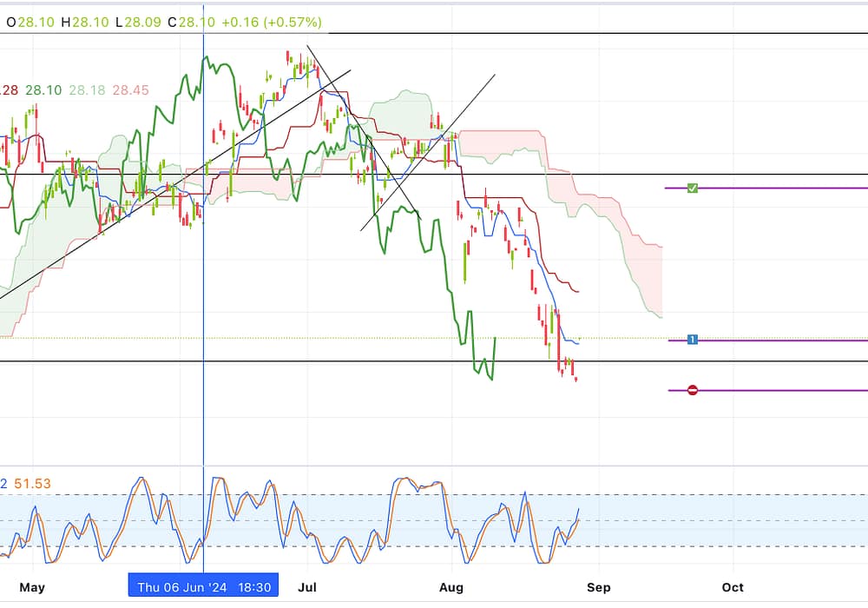This screenshot has width=868, height=608.
Task: Click the green checkmark take-profit marker
Action: 692,188
